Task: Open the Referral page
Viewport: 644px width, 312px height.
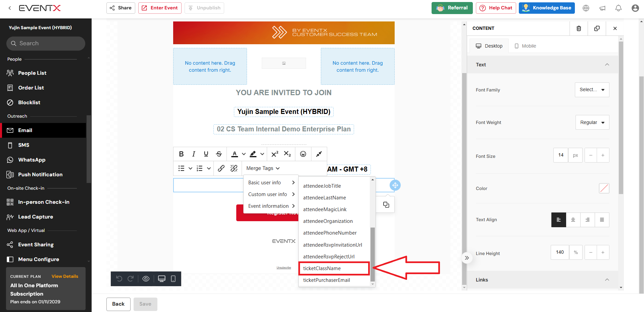Action: click(x=452, y=8)
